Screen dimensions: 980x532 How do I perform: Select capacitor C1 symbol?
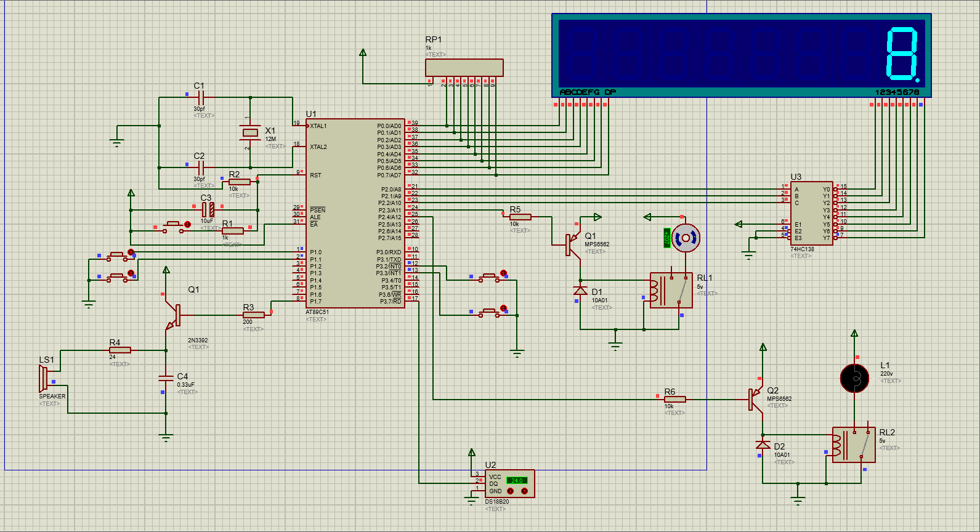tap(201, 97)
